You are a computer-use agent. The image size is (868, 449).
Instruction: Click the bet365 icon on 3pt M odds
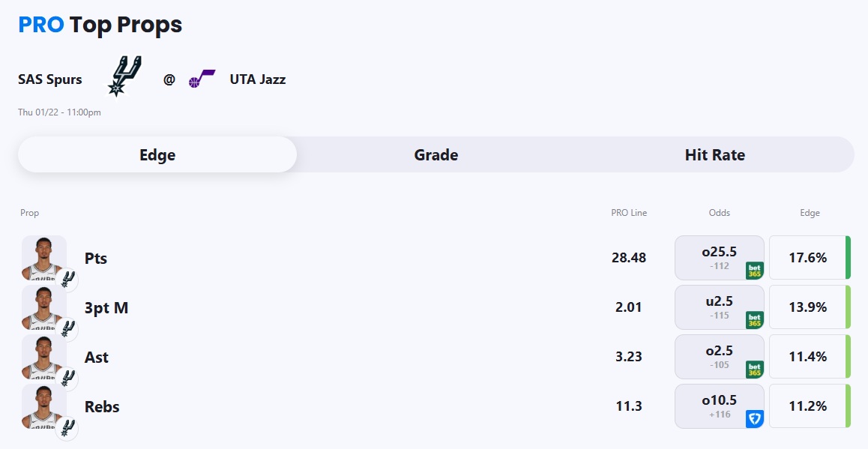click(754, 320)
